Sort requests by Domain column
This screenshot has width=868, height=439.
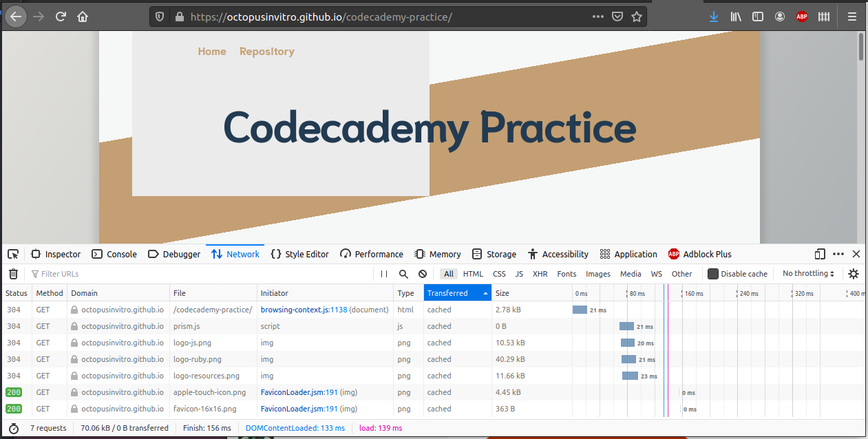(x=118, y=293)
